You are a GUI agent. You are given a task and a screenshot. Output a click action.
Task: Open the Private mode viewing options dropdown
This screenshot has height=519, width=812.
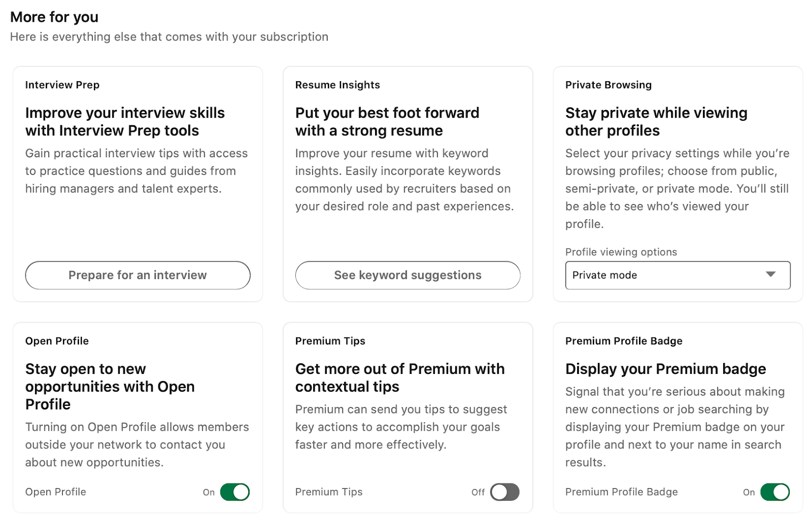670,275
